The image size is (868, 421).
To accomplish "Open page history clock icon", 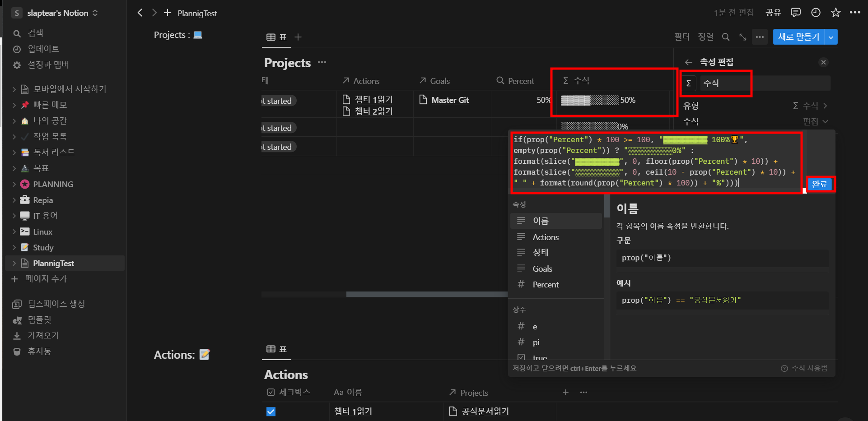I will coord(816,13).
